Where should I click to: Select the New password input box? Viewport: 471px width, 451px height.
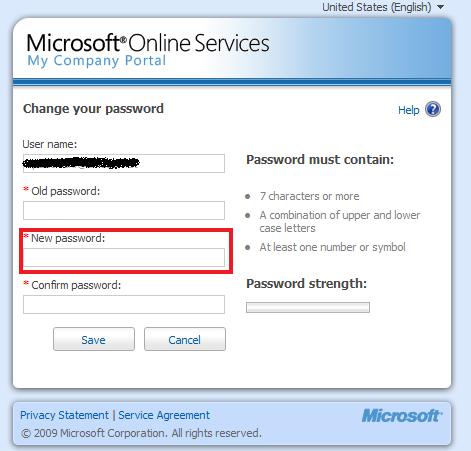124,257
